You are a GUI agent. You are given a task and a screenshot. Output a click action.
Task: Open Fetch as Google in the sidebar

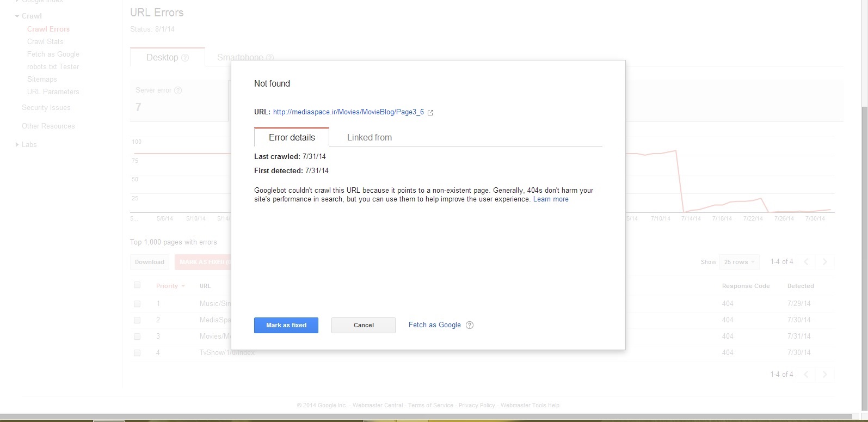pos(53,54)
